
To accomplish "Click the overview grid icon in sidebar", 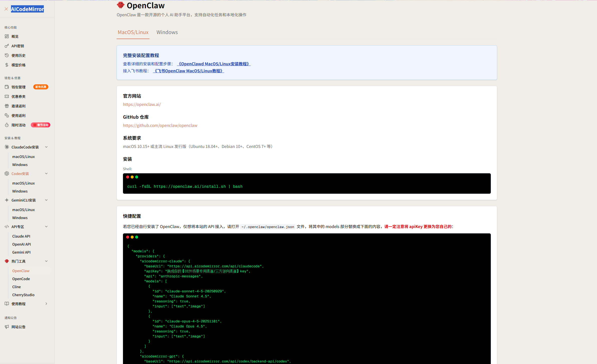I will click(x=7, y=36).
